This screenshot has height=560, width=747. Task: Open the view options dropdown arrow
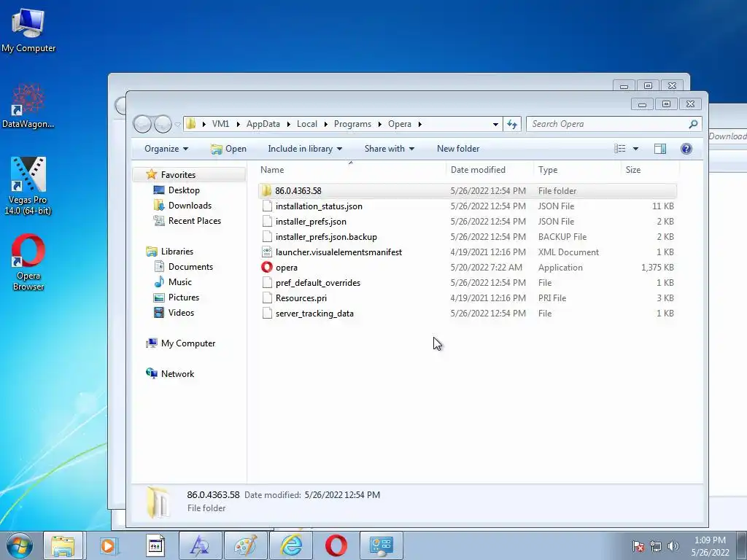(x=635, y=149)
